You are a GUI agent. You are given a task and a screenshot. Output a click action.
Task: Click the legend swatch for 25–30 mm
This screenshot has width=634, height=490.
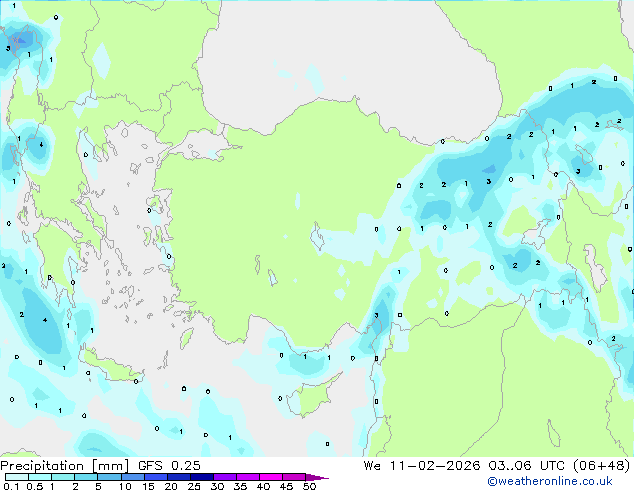[202, 477]
